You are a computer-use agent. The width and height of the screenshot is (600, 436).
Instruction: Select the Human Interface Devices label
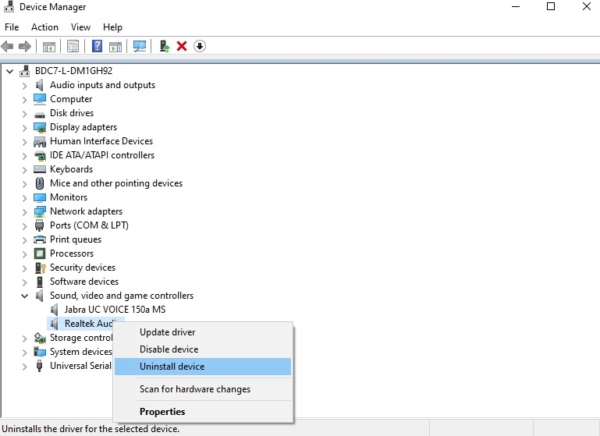click(101, 141)
